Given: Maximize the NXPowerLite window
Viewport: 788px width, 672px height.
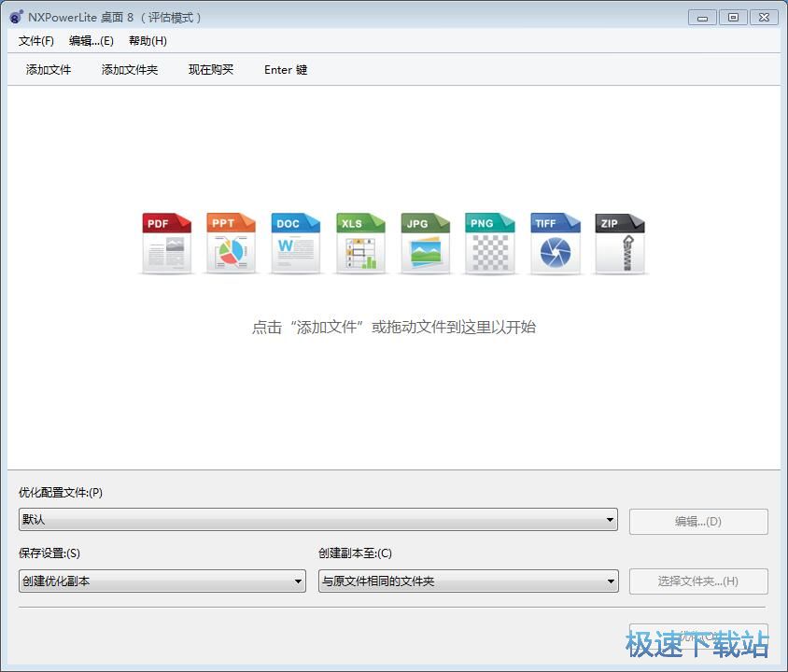Looking at the screenshot, I should point(733,18).
